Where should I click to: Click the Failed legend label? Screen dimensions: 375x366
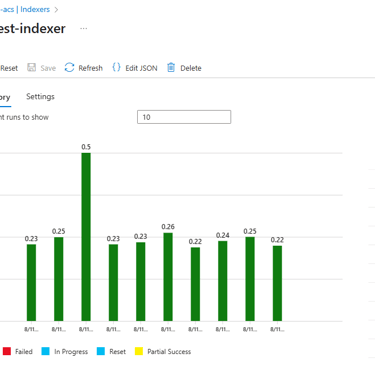pos(24,352)
